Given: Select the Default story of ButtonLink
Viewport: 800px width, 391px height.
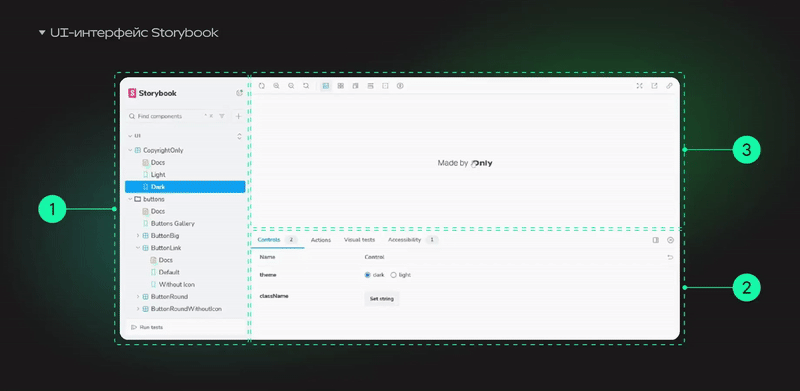Looking at the screenshot, I should click(x=165, y=272).
